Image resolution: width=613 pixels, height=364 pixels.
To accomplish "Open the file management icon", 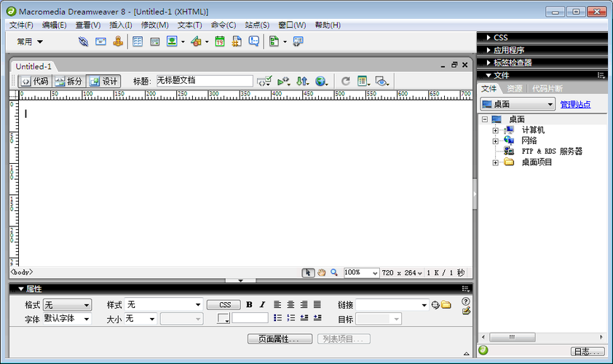I will tap(302, 82).
